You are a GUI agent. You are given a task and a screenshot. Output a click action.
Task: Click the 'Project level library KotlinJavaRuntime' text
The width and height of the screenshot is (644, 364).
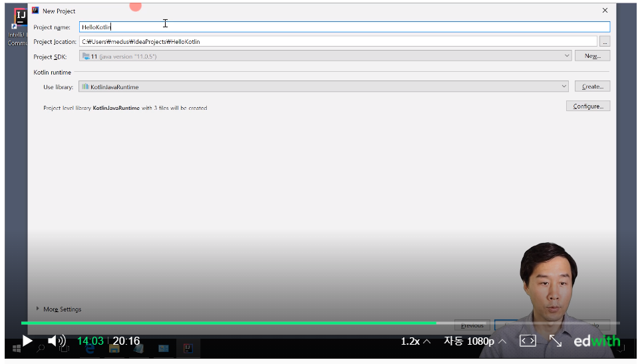click(x=125, y=108)
